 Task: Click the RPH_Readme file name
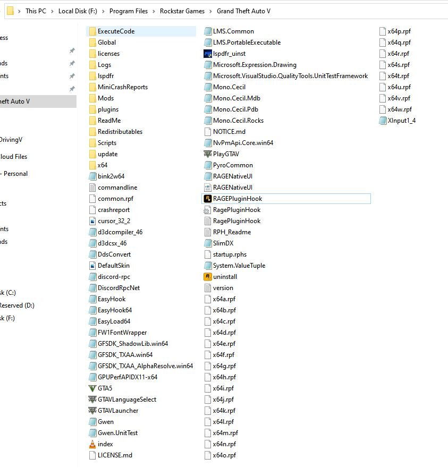point(232,232)
